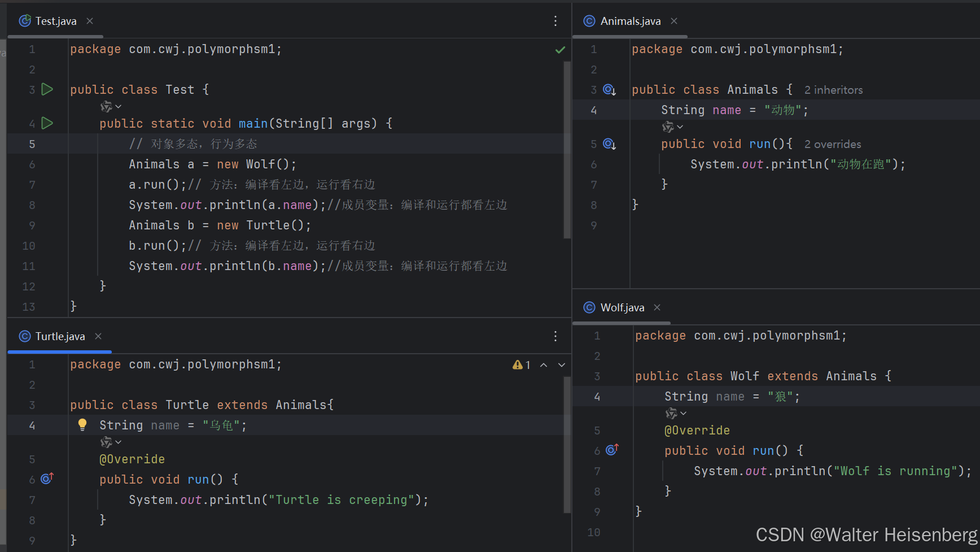Open the three-dot editor options menu in Test.java

555,20
